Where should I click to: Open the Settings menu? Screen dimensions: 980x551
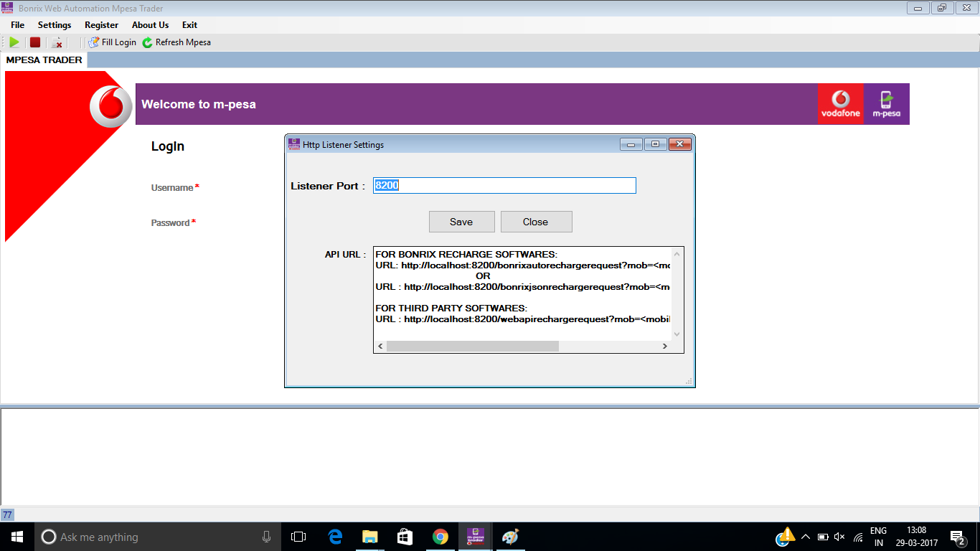[55, 25]
